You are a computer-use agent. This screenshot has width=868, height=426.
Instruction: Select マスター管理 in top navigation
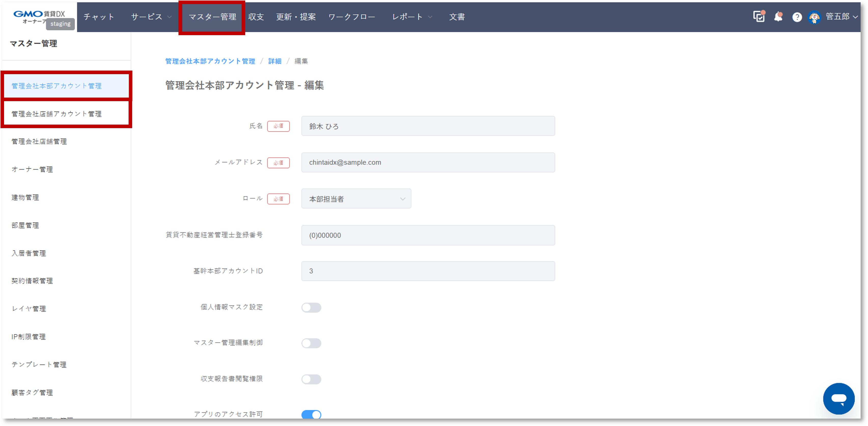coord(212,17)
